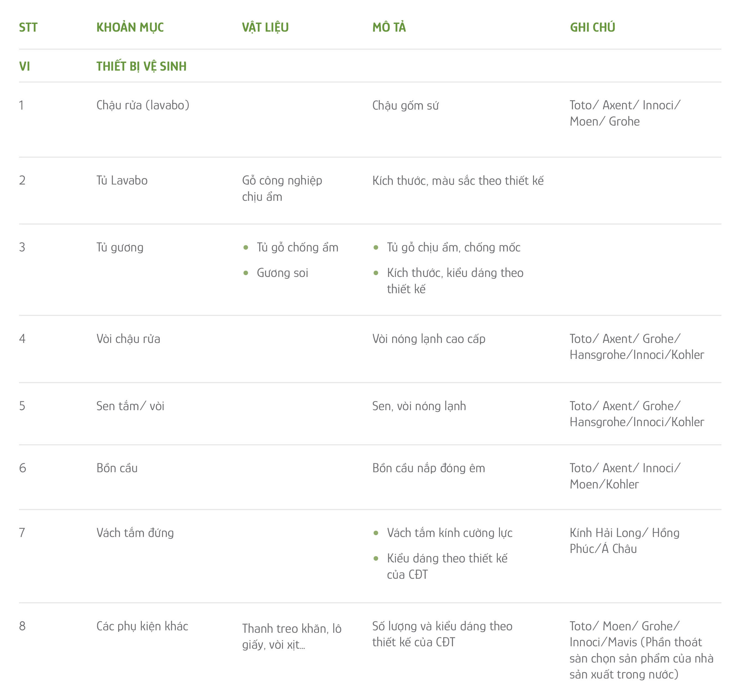The image size is (731, 700).
Task: Click the Chậu rửa (lavabo) item
Action: (x=143, y=105)
